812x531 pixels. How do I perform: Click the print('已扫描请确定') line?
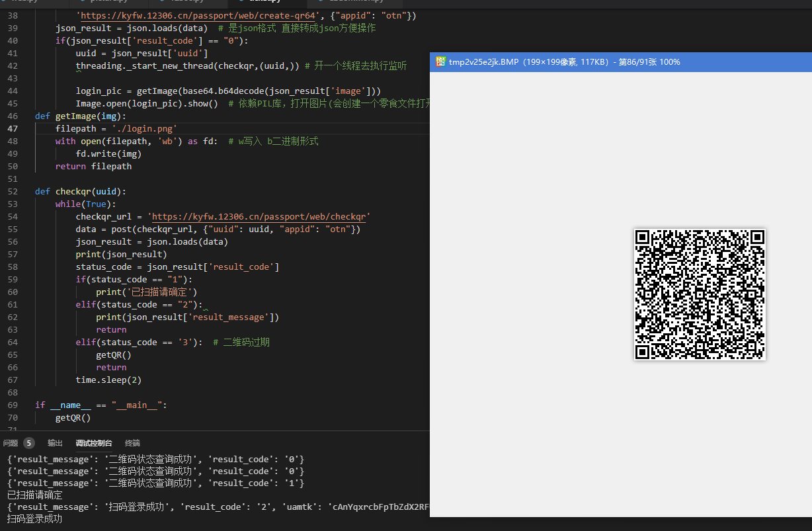[x=147, y=292]
